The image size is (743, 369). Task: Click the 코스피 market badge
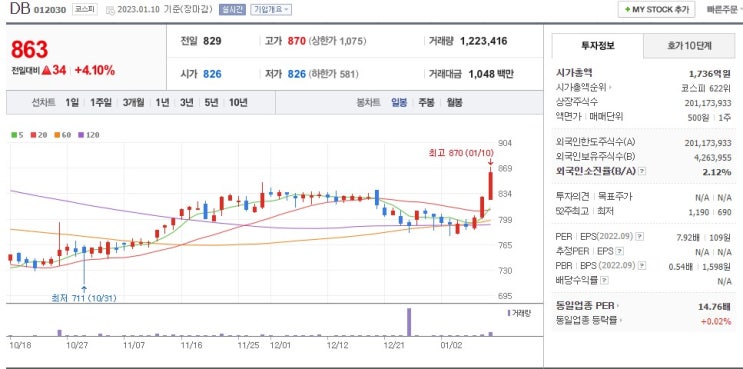click(x=84, y=9)
